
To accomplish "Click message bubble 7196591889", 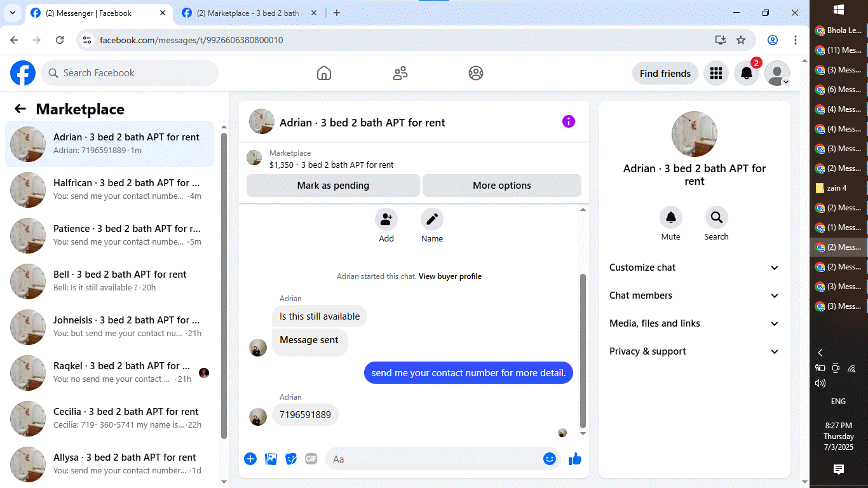I will [306, 415].
